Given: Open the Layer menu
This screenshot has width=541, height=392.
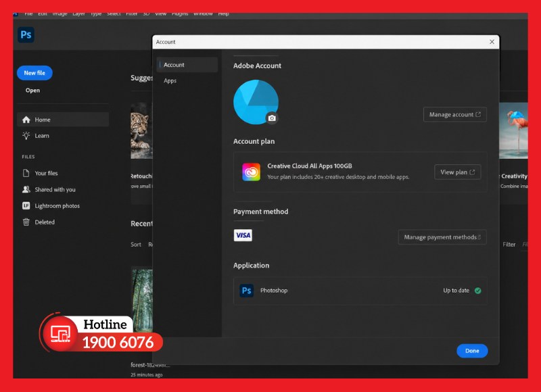Looking at the screenshot, I should point(78,14).
